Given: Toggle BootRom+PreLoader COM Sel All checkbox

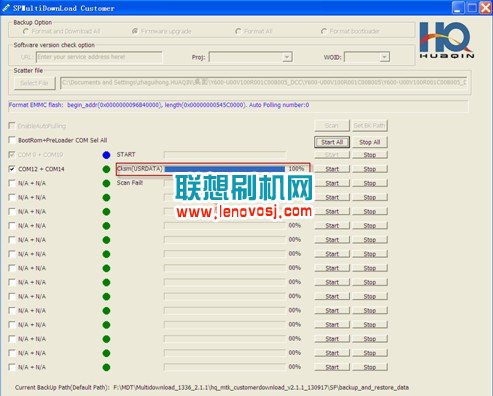Looking at the screenshot, I should (12, 140).
